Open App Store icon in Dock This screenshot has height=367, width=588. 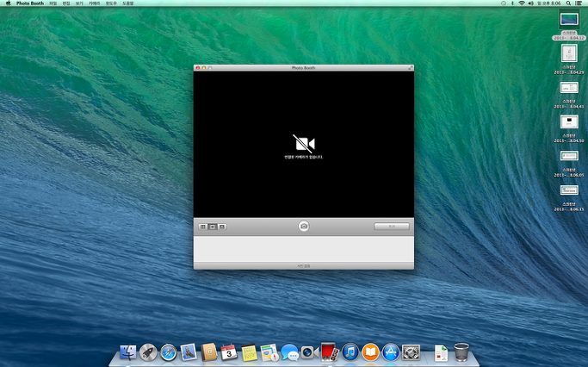point(391,352)
